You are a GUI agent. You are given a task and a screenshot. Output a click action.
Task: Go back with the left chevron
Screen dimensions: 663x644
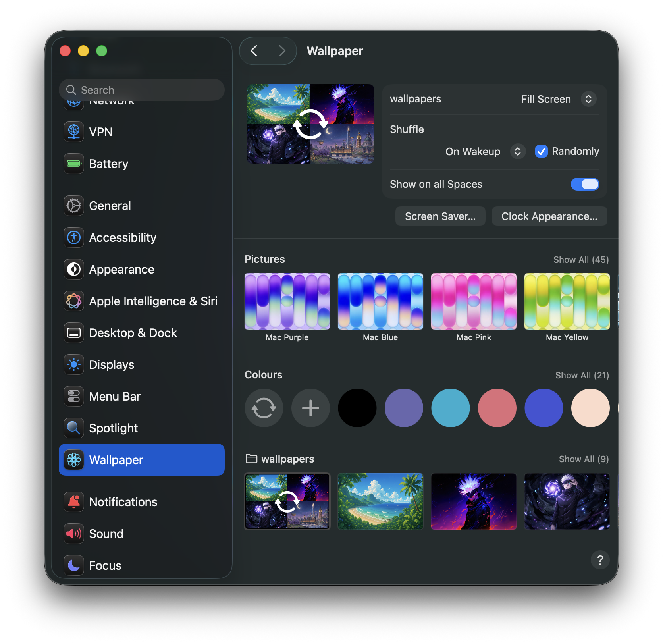[254, 51]
